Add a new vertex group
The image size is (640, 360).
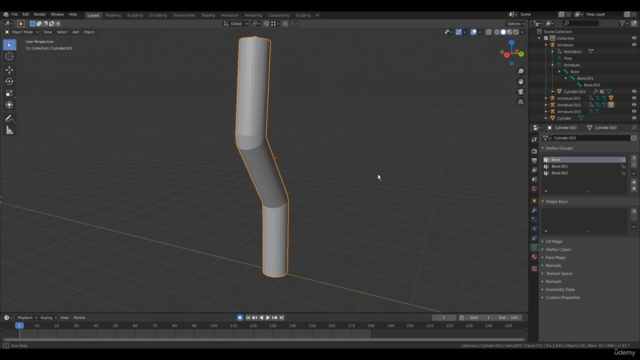[x=634, y=158]
